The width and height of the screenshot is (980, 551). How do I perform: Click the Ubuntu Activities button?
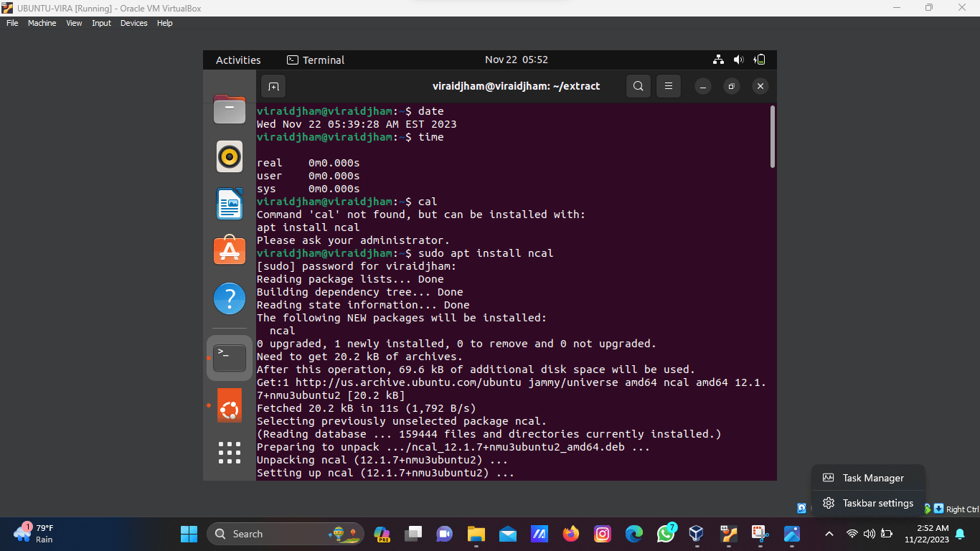(x=238, y=60)
